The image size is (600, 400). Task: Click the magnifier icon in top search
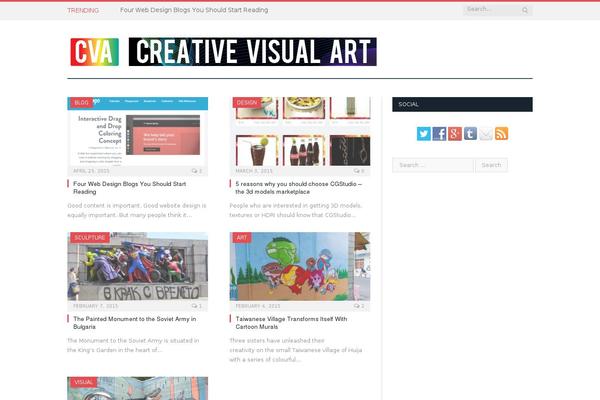[x=525, y=10]
